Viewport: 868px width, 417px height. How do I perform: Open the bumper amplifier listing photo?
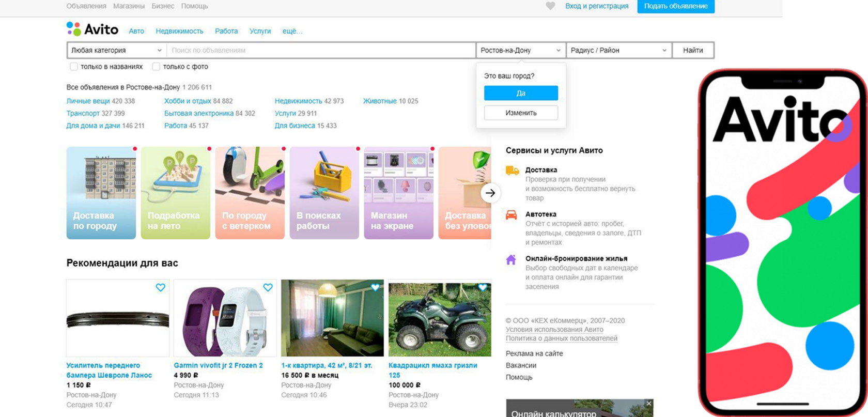[118, 318]
